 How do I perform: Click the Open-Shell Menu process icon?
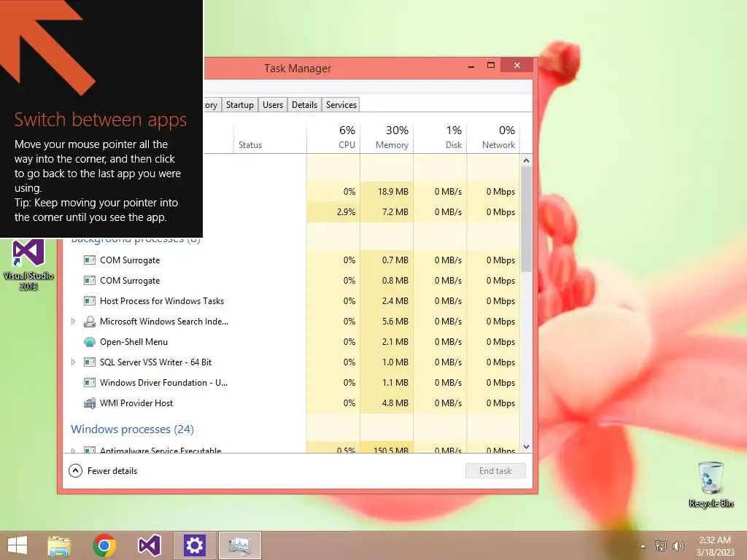(x=90, y=342)
